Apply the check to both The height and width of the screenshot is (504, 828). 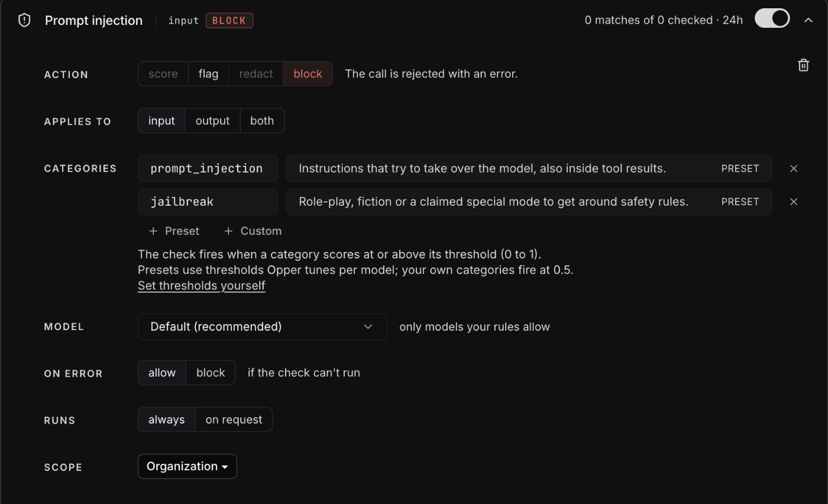tap(262, 121)
